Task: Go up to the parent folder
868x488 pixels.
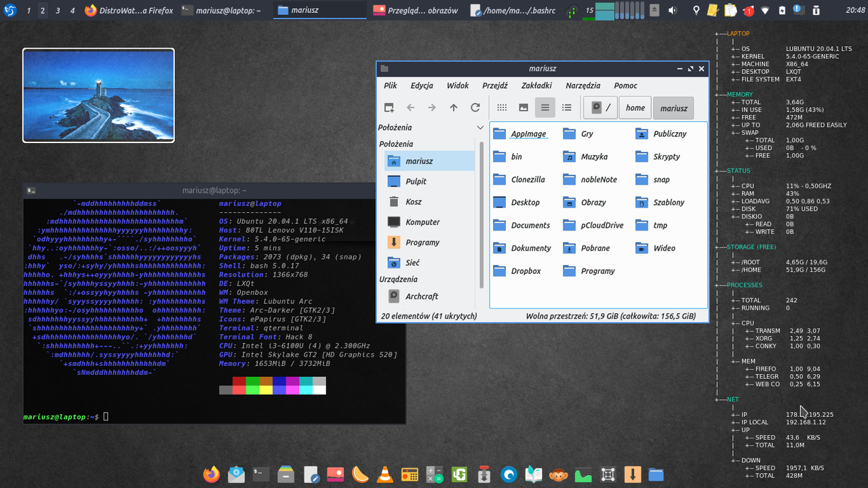Action: click(x=454, y=108)
